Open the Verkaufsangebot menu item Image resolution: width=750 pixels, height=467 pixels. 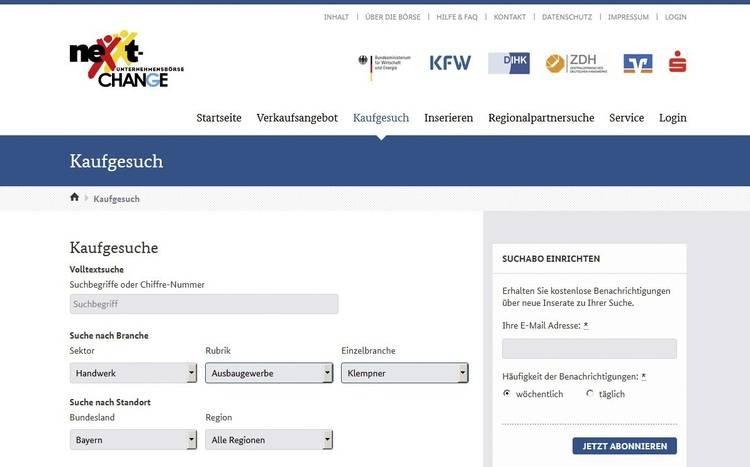(297, 118)
